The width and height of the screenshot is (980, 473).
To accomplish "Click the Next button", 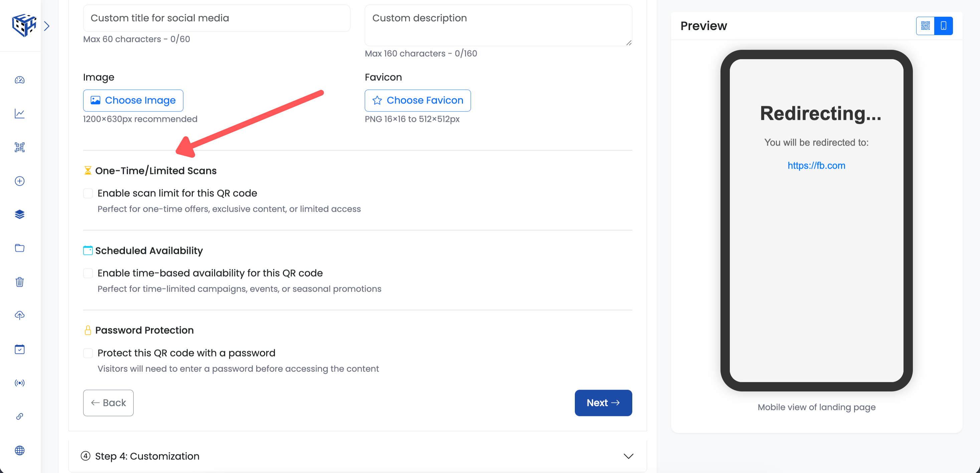I will (x=603, y=403).
